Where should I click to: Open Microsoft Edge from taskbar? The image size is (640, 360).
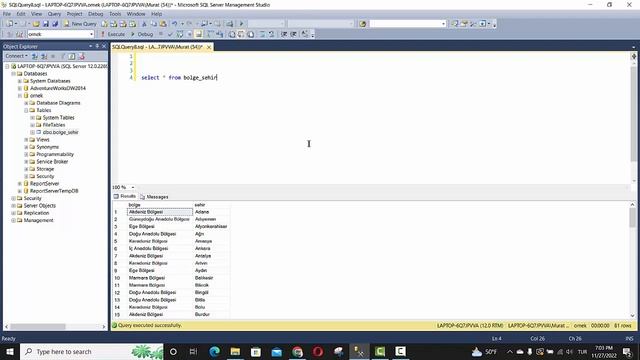[x=214, y=351]
